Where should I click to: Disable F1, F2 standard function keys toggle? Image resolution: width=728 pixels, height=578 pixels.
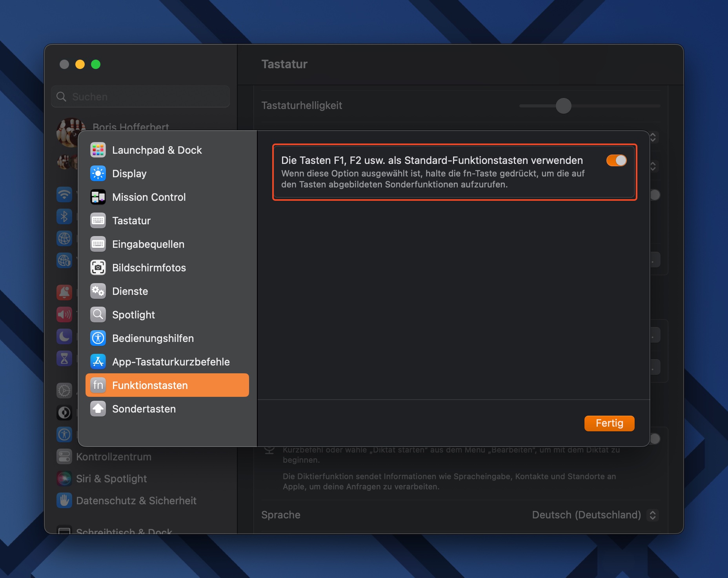pyautogui.click(x=616, y=160)
